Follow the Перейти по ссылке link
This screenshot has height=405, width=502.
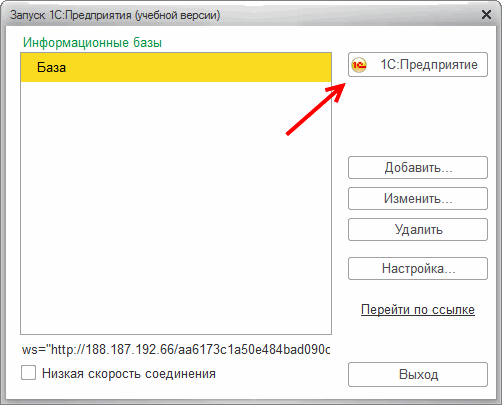click(418, 310)
